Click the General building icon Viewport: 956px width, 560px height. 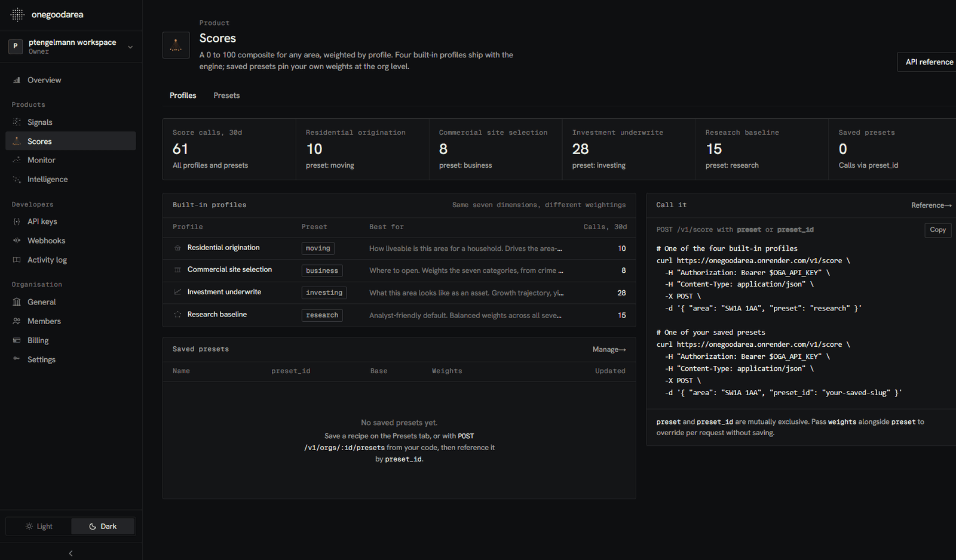[17, 302]
